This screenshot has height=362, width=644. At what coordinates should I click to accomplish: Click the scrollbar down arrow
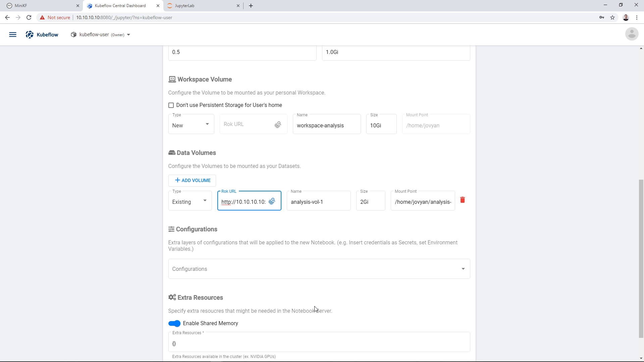[x=641, y=358]
